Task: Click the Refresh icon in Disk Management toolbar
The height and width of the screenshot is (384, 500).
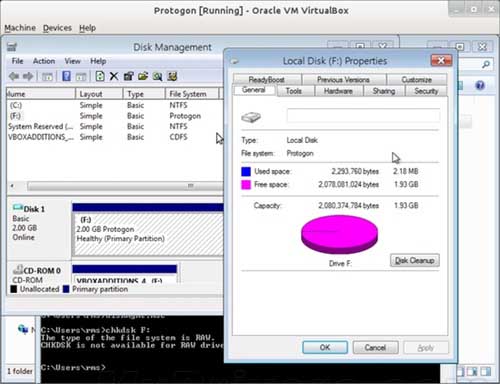Action: click(x=100, y=76)
